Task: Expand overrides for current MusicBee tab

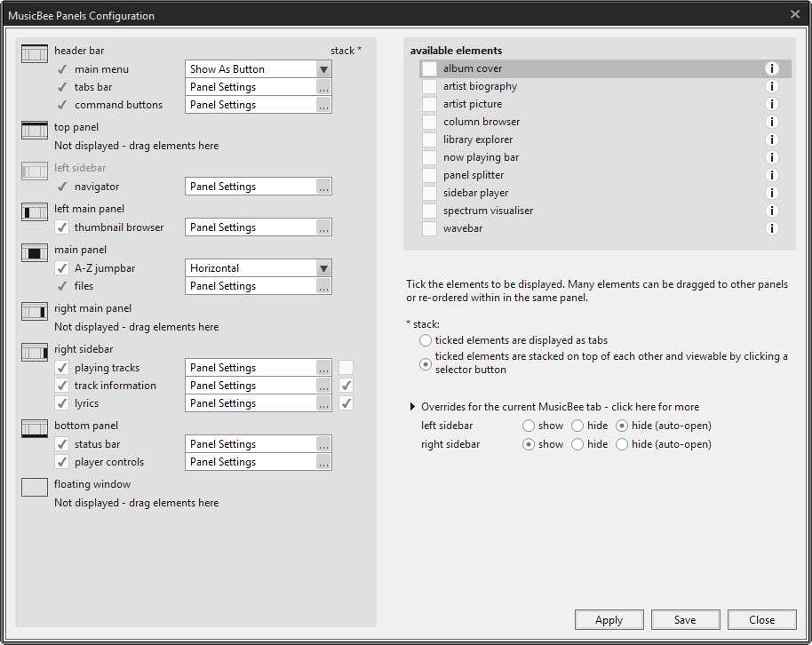Action: pos(412,407)
